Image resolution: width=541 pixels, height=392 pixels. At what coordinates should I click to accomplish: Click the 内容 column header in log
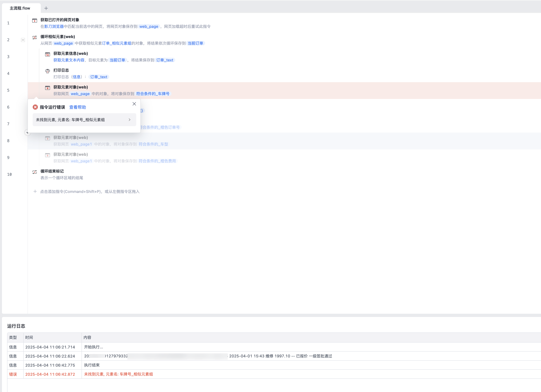[x=87, y=337]
